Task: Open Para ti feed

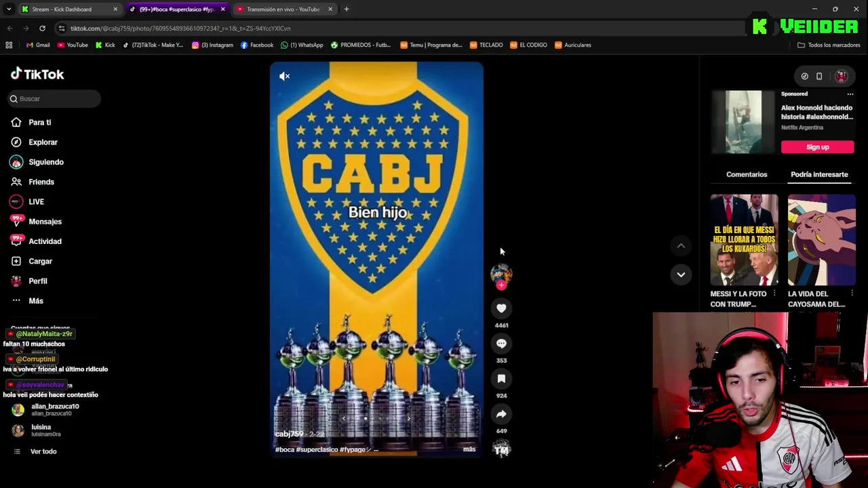Action: (x=39, y=123)
